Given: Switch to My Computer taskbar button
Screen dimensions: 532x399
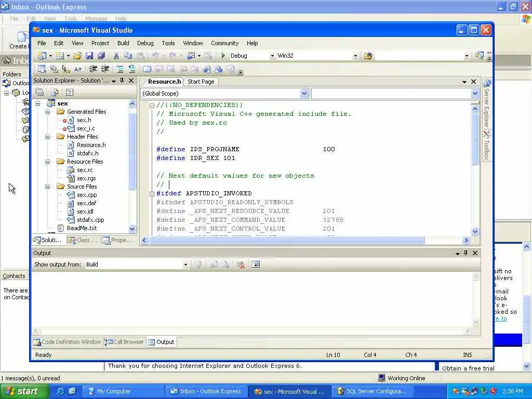Looking at the screenshot, I should tap(124, 392).
